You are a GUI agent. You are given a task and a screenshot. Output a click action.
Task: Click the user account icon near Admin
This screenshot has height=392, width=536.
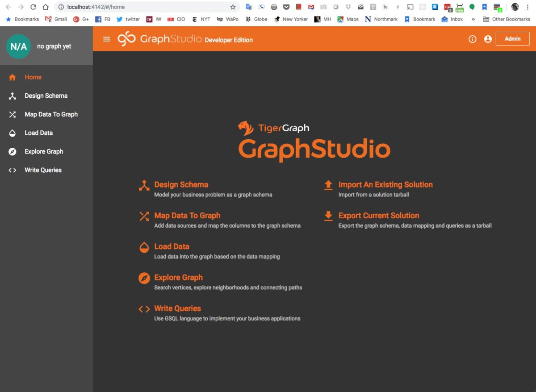coord(488,39)
